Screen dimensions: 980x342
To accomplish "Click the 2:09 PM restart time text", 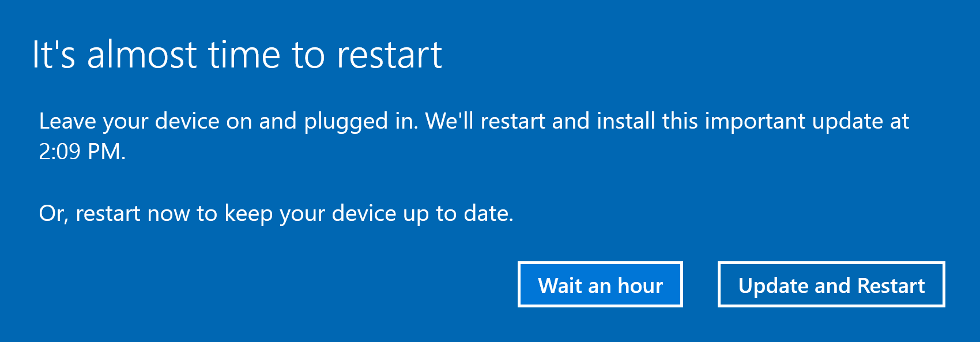I will pos(82,152).
